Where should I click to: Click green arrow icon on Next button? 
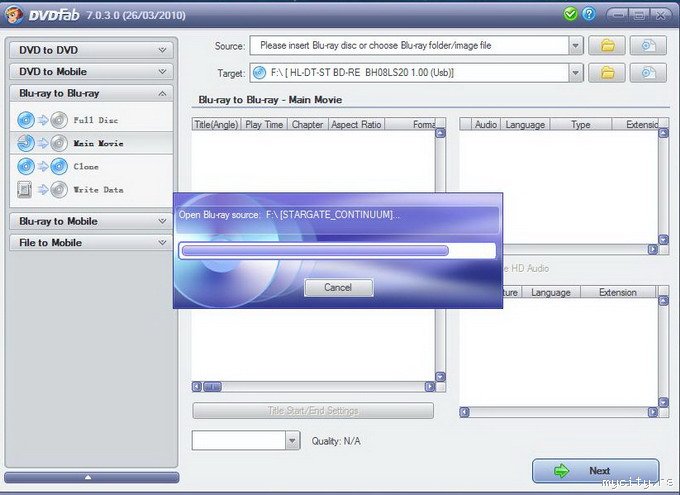coord(562,471)
